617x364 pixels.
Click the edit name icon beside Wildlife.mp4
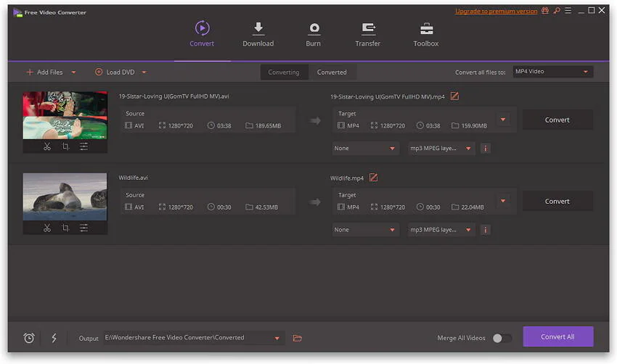tap(373, 178)
